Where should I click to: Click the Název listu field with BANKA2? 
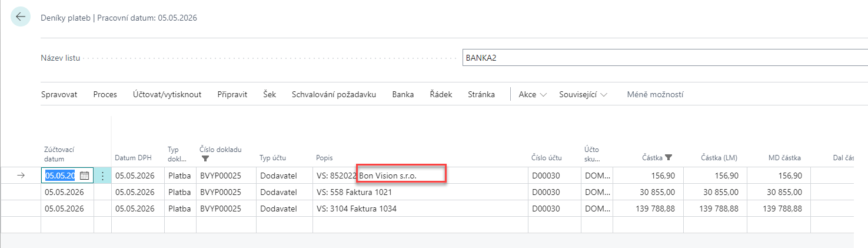point(665,58)
